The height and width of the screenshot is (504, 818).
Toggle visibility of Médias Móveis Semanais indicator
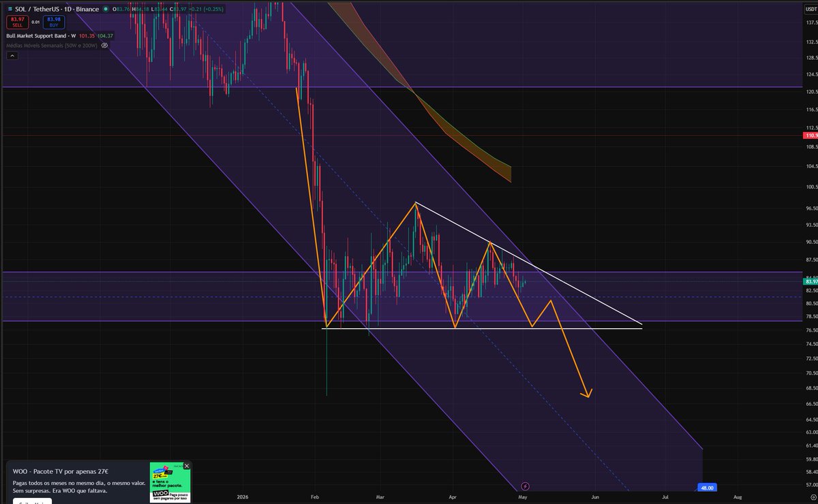click(x=104, y=45)
